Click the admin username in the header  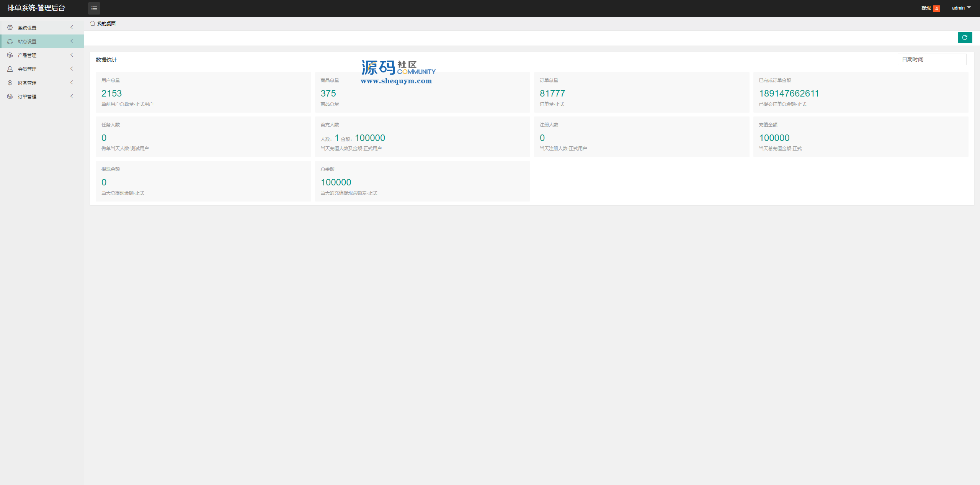958,8
